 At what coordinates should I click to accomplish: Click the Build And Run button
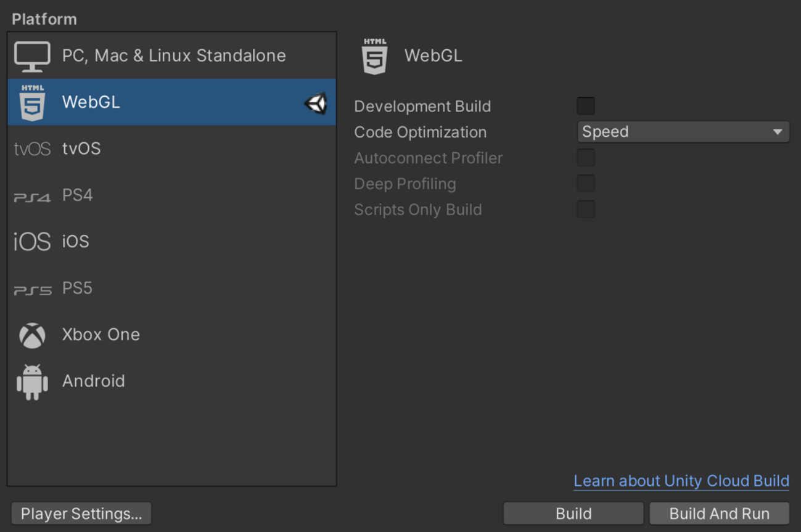(x=719, y=514)
